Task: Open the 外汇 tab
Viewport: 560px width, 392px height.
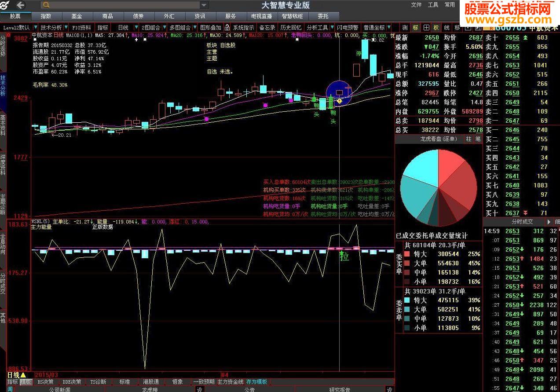Action: [x=169, y=16]
